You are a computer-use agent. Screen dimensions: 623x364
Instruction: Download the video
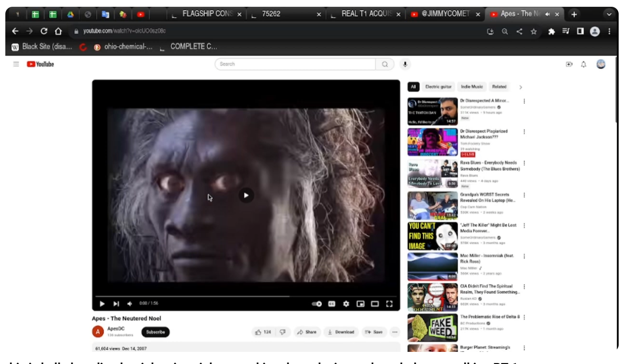click(341, 332)
